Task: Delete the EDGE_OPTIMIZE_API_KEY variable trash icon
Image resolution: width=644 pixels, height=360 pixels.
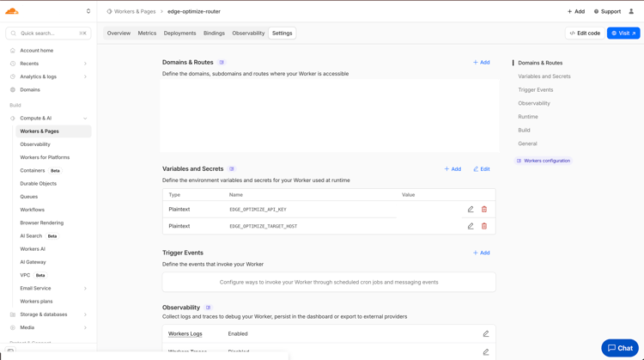Action: tap(484, 209)
